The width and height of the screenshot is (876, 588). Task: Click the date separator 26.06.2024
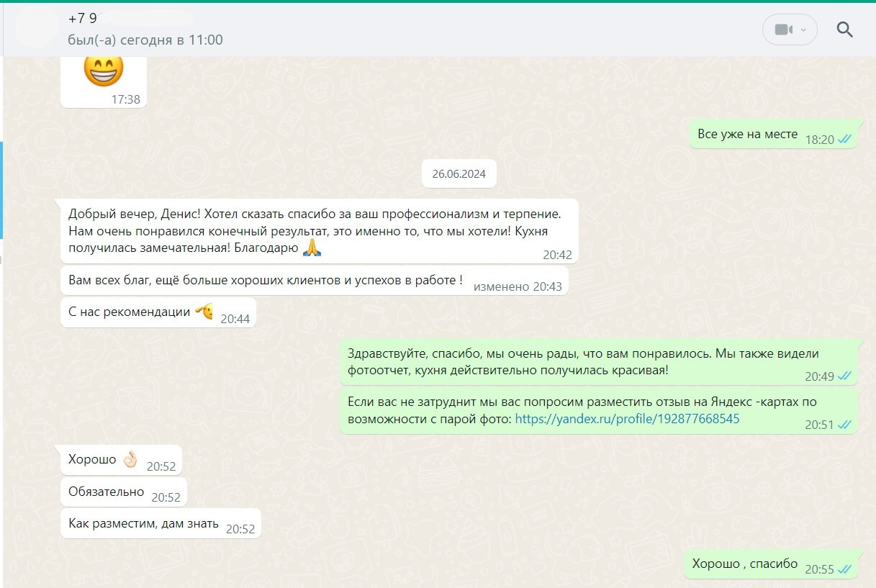[459, 173]
